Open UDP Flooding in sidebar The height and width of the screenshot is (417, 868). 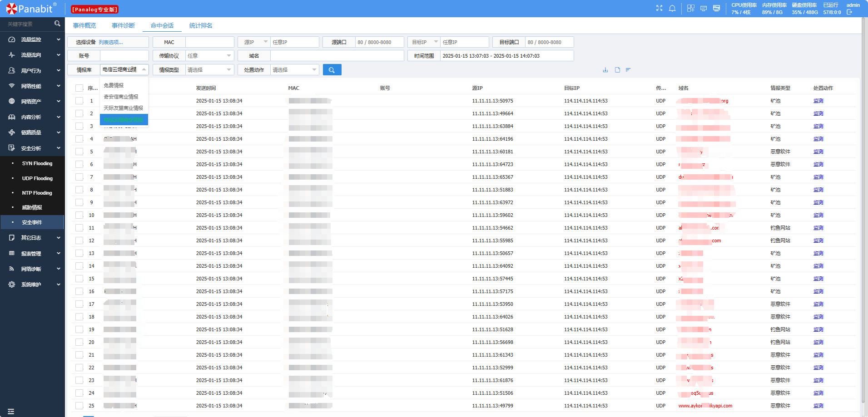[37, 178]
